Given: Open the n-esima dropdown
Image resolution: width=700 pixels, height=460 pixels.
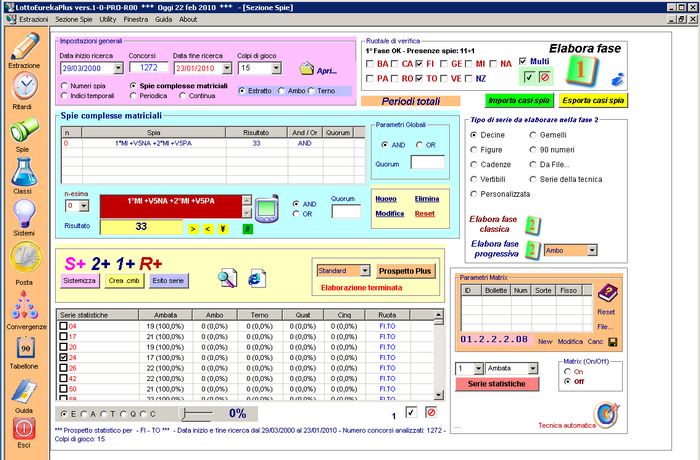Looking at the screenshot, I should pos(83,206).
